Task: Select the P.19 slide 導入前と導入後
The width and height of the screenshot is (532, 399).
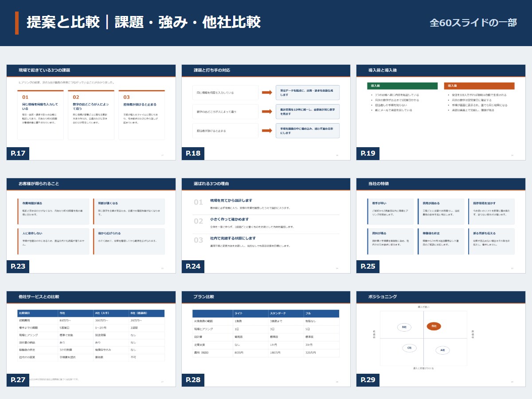Action: point(441,112)
